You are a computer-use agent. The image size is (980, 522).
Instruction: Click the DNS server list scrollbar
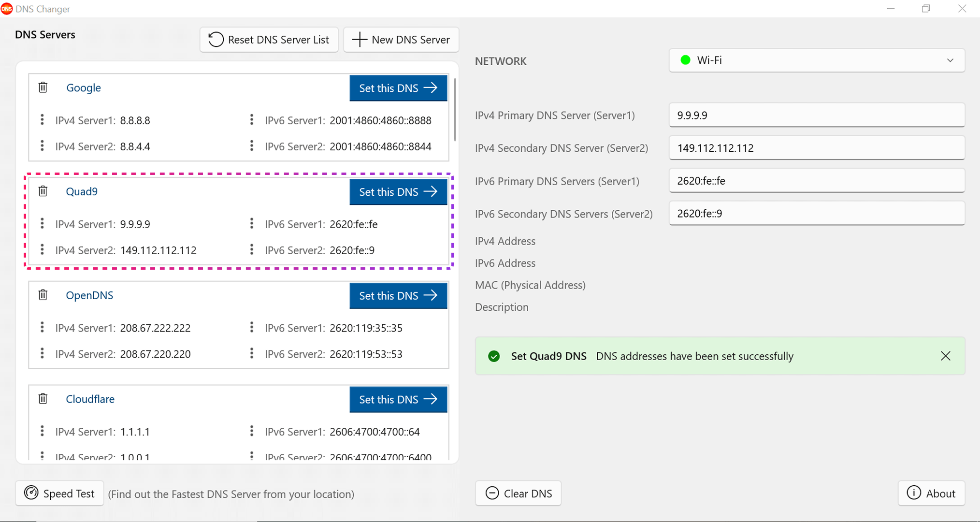[x=455, y=110]
